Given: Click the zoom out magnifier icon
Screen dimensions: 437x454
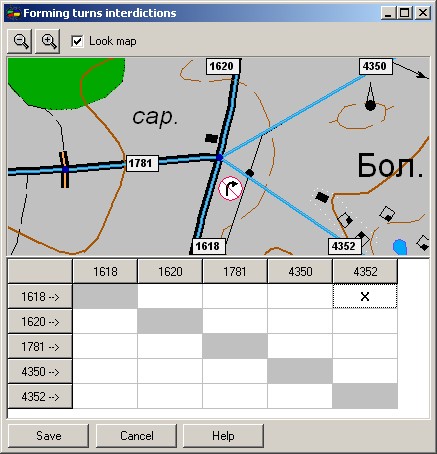Looking at the screenshot, I should click(x=20, y=41).
